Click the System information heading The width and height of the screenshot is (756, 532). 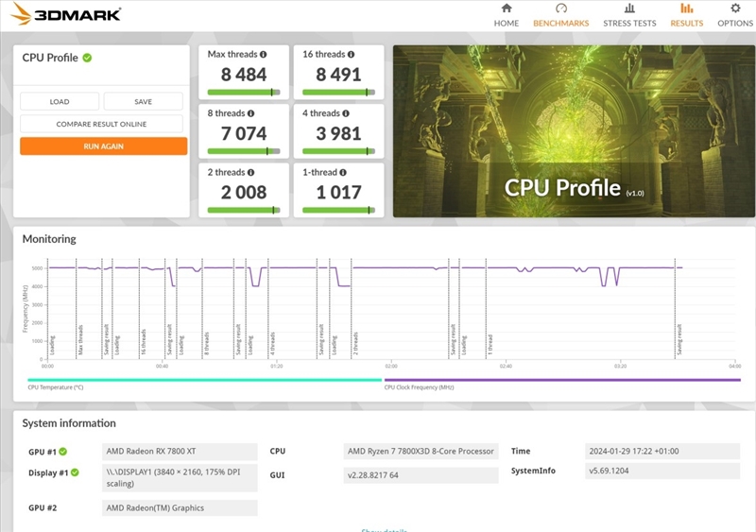pyautogui.click(x=69, y=423)
